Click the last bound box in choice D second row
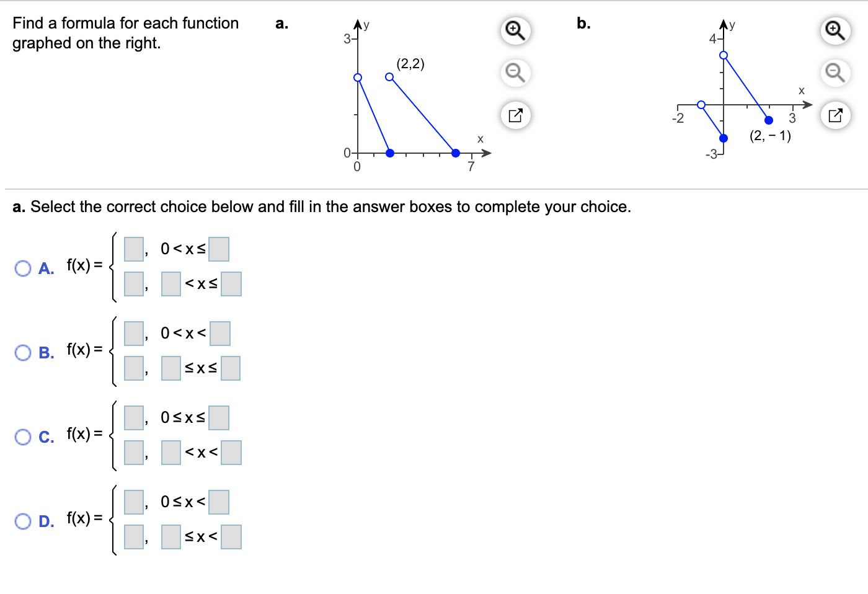 pos(231,537)
